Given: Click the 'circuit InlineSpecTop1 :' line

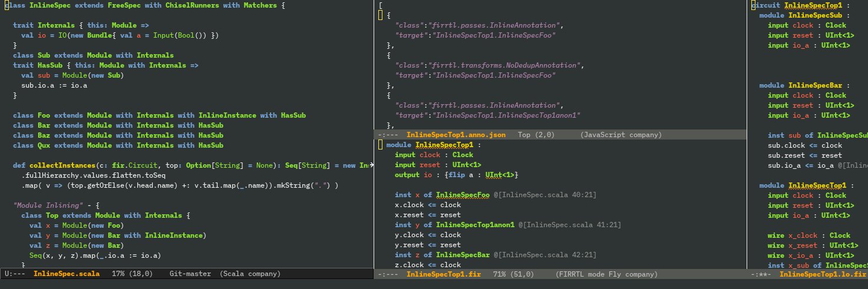Looking at the screenshot, I should tap(800, 5).
